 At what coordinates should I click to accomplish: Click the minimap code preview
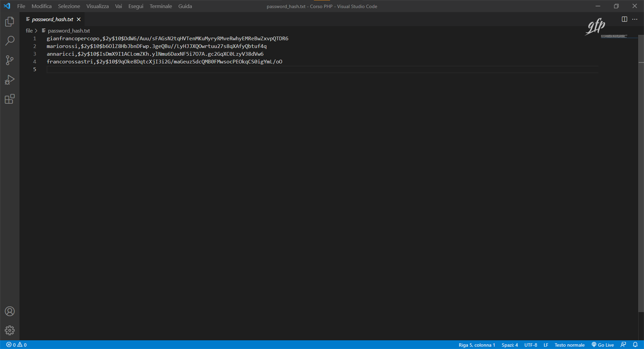[x=614, y=36]
